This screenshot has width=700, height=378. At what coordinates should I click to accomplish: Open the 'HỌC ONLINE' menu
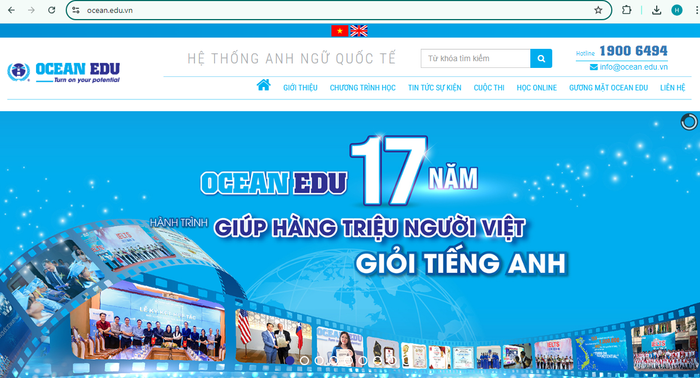[537, 87]
